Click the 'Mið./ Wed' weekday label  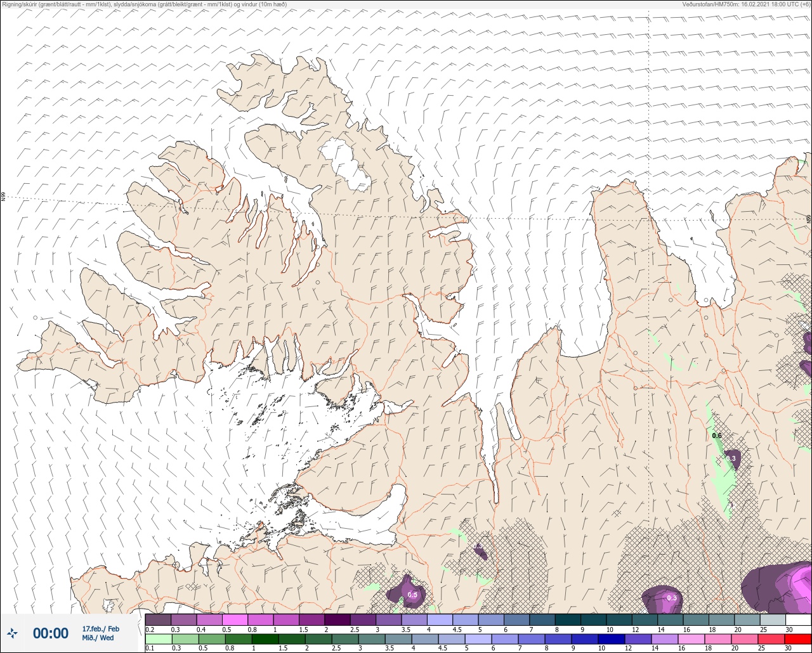point(98,638)
